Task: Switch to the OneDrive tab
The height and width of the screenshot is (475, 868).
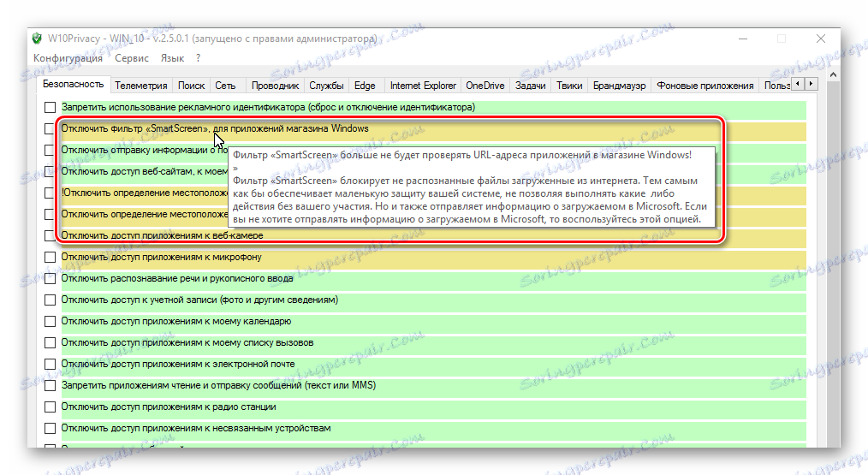Action: tap(485, 86)
